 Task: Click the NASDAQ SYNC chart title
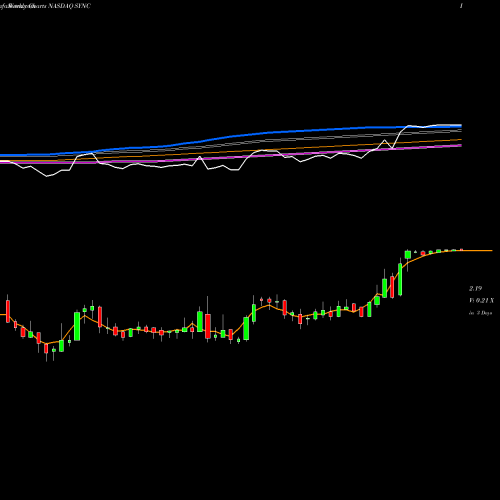click(x=69, y=6)
